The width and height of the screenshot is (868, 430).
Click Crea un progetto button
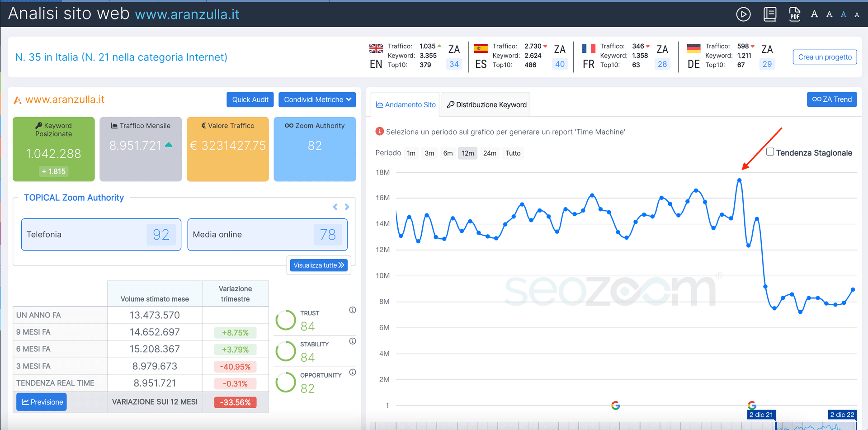click(825, 57)
